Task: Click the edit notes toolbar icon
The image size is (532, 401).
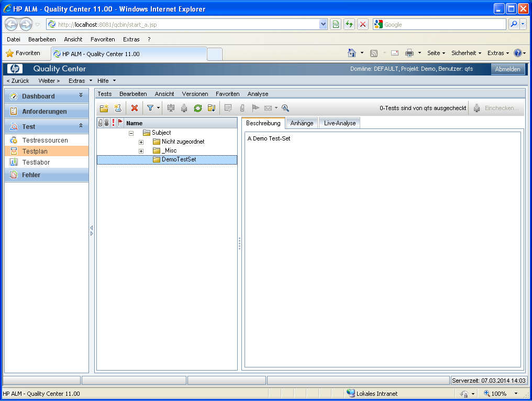Action: click(x=228, y=108)
